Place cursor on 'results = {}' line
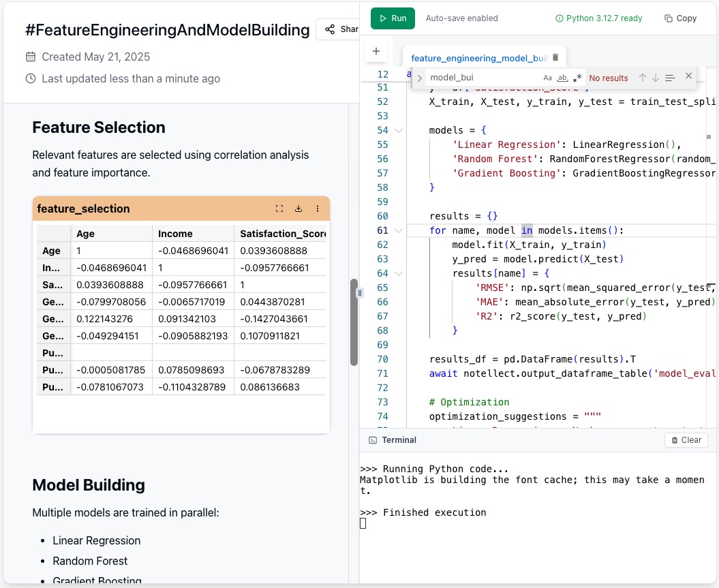 (463, 216)
